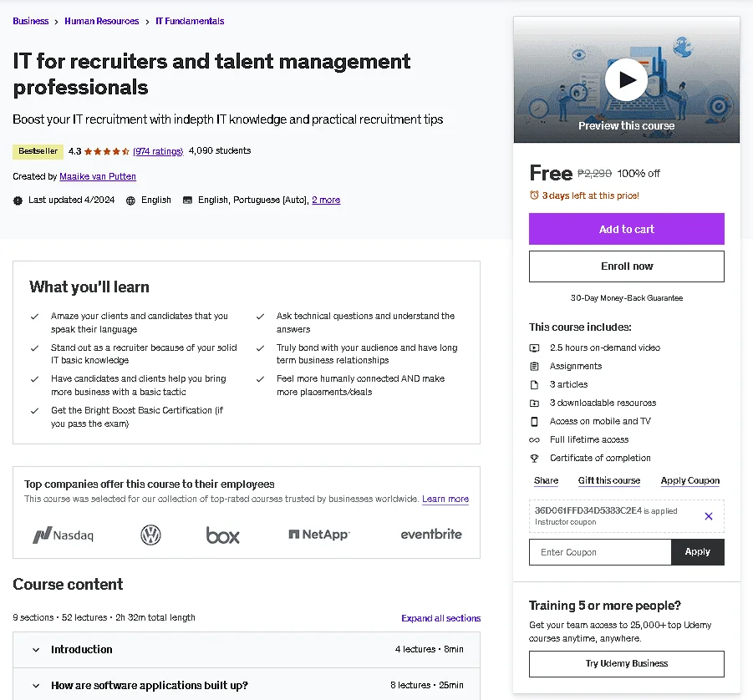The width and height of the screenshot is (753, 700).
Task: Click the Assignments icon
Action: (x=534, y=367)
